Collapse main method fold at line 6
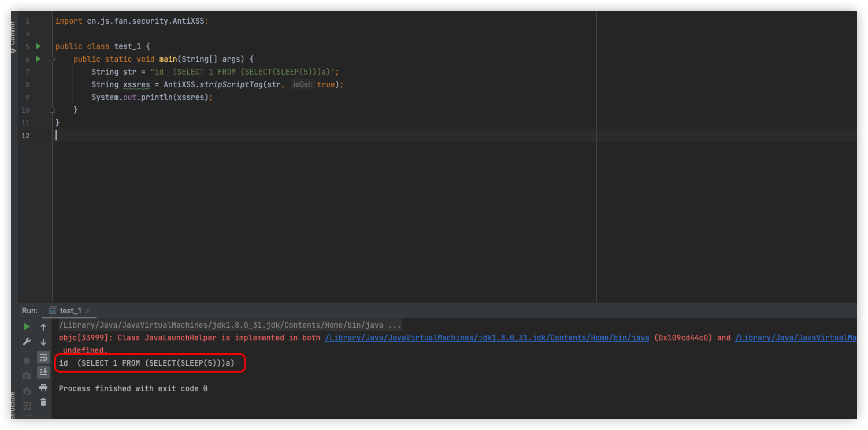The width and height of the screenshot is (868, 430). tap(52, 60)
